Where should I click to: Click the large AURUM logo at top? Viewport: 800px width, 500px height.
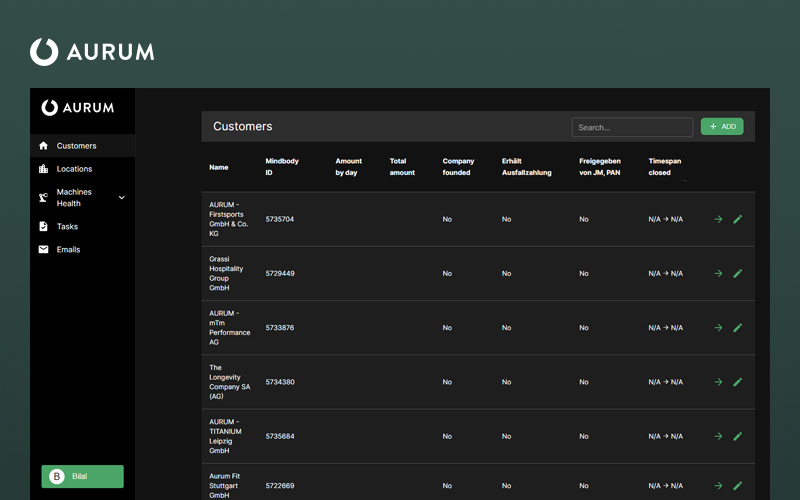(x=92, y=52)
